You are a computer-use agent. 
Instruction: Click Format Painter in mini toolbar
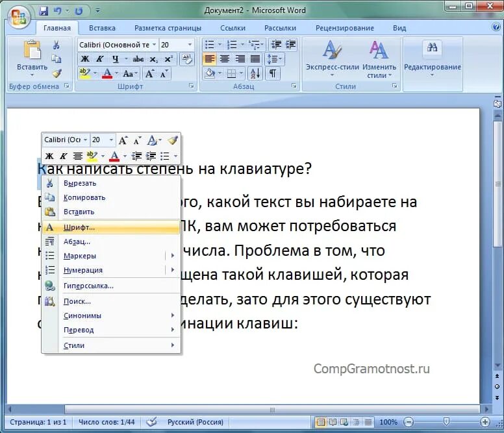pyautogui.click(x=173, y=140)
